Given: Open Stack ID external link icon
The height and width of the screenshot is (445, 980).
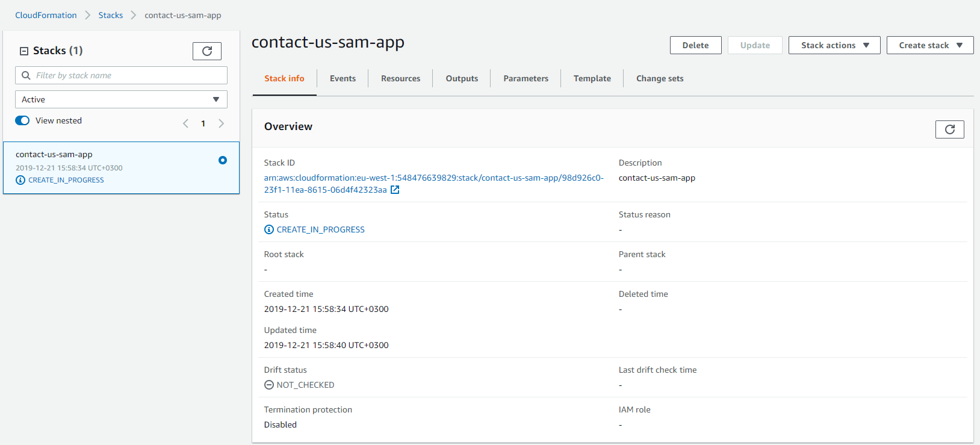Looking at the screenshot, I should (395, 190).
